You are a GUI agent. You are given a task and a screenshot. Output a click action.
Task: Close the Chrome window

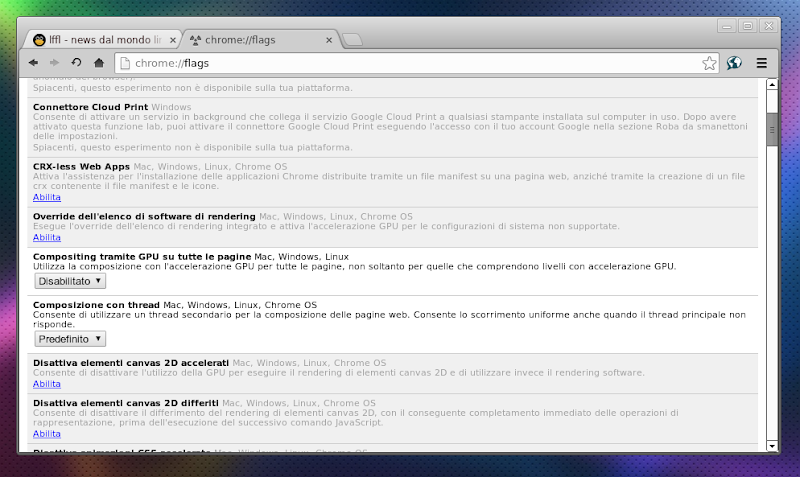[769, 26]
